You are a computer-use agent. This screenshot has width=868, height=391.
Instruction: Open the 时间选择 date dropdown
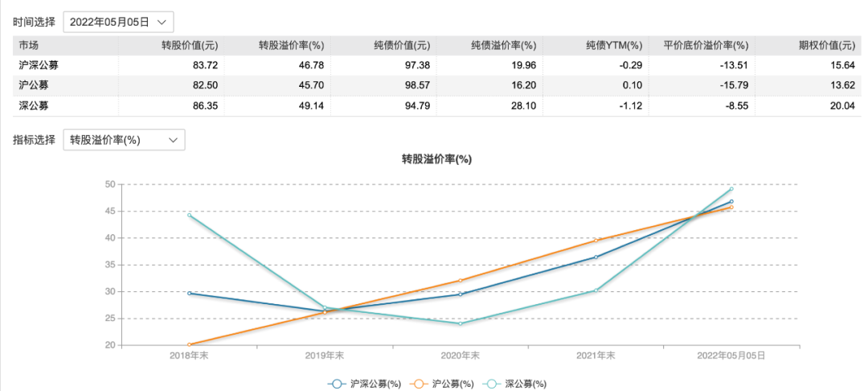click(117, 23)
